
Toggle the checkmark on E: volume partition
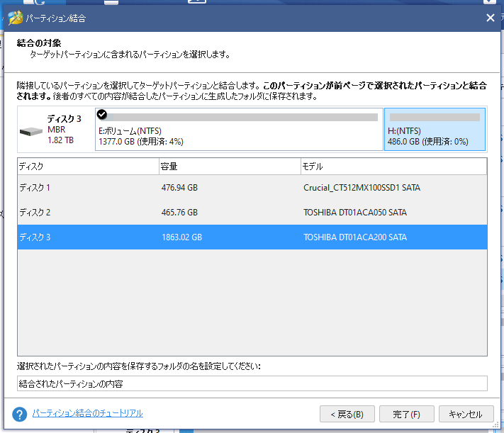pyautogui.click(x=102, y=114)
